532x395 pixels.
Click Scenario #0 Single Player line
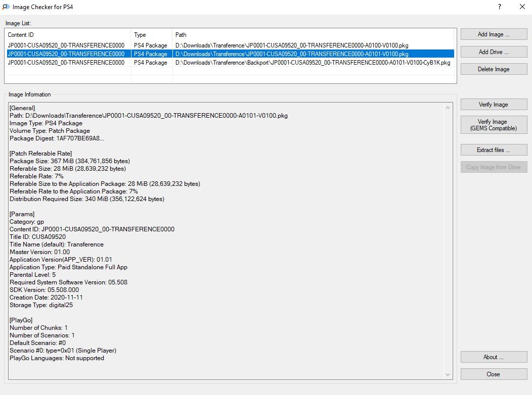pyautogui.click(x=63, y=350)
